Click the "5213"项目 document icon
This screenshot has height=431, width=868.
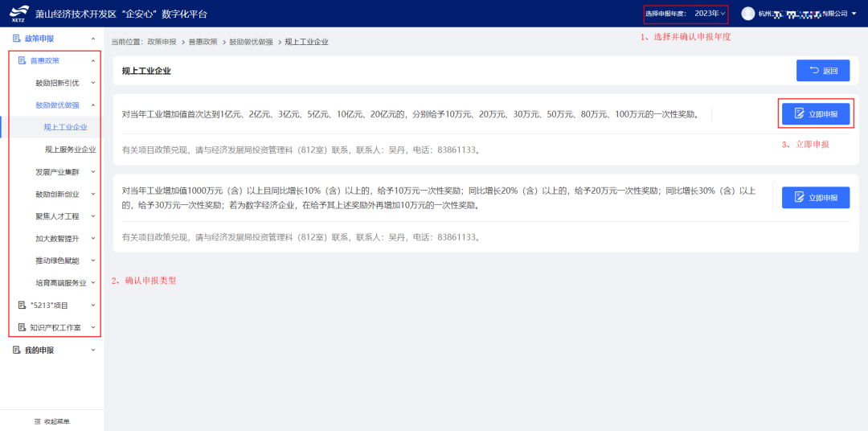click(23, 306)
